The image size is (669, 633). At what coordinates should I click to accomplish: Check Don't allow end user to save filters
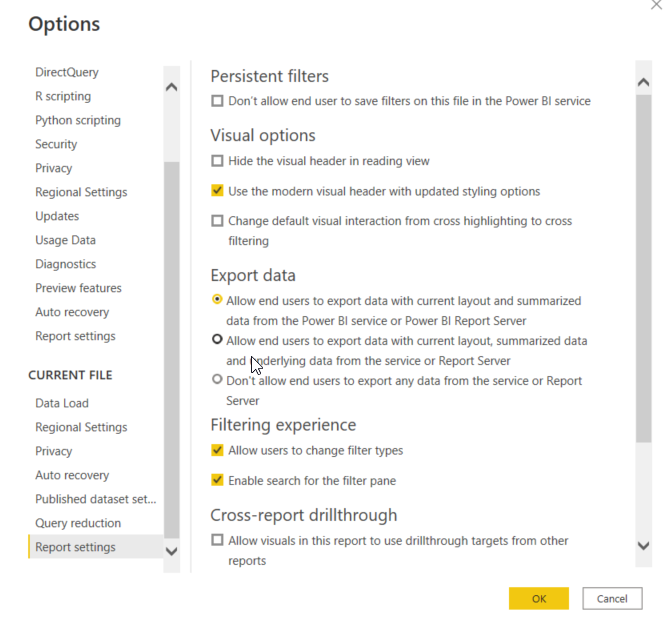(217, 101)
